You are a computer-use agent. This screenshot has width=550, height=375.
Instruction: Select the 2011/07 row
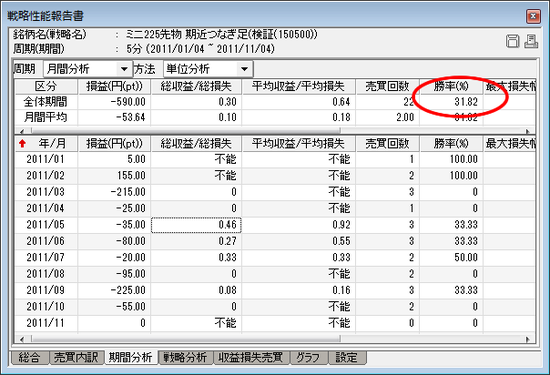(275, 257)
